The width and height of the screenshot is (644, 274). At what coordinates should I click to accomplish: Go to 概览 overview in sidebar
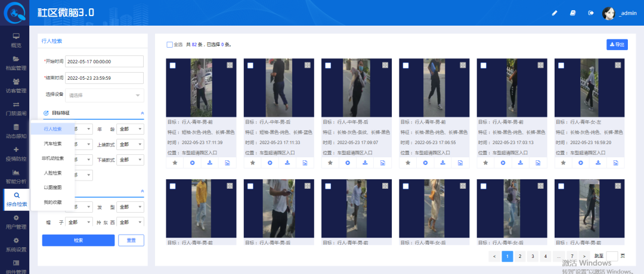click(x=16, y=40)
